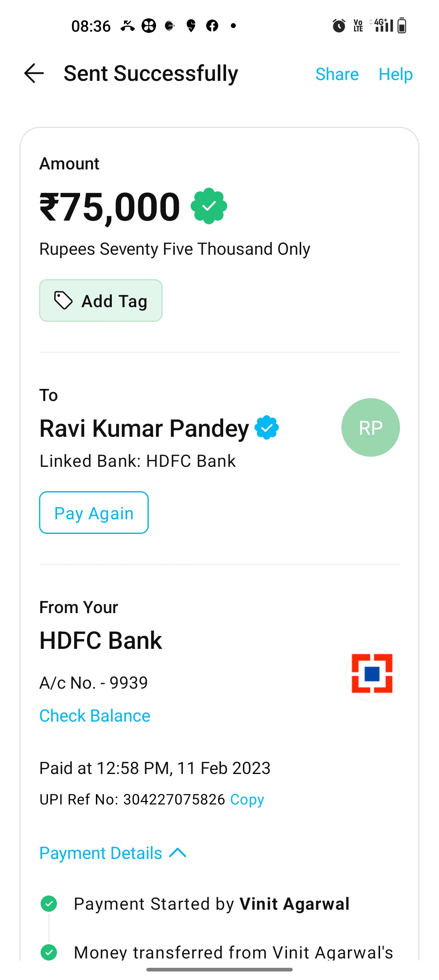Copy the UPI reference number
439x980 pixels.
point(247,800)
